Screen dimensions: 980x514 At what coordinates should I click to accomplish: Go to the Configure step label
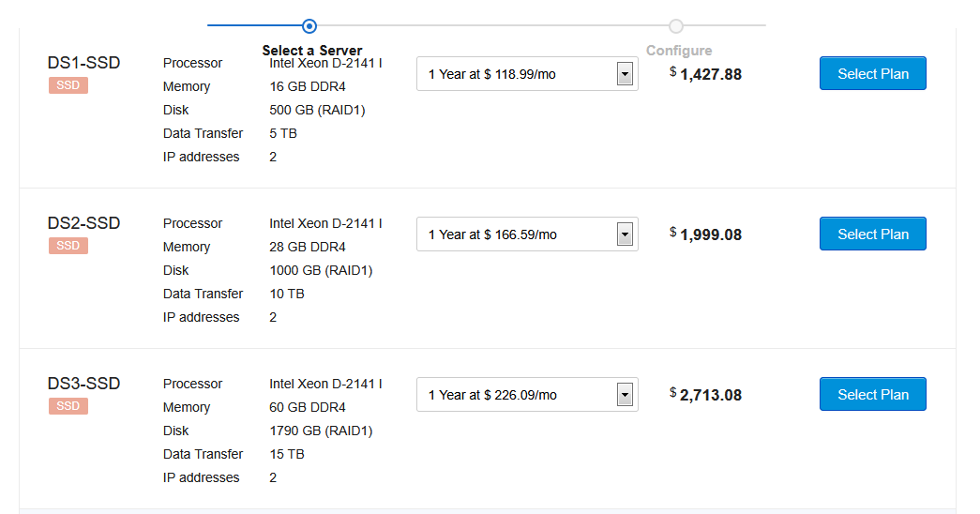click(679, 51)
